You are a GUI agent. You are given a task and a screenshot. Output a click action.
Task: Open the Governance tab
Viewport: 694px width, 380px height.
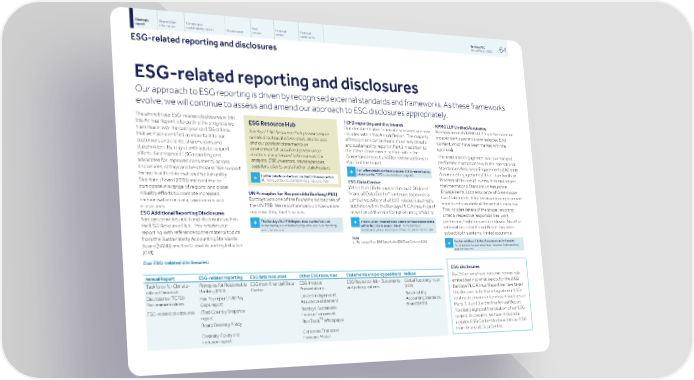235,31
